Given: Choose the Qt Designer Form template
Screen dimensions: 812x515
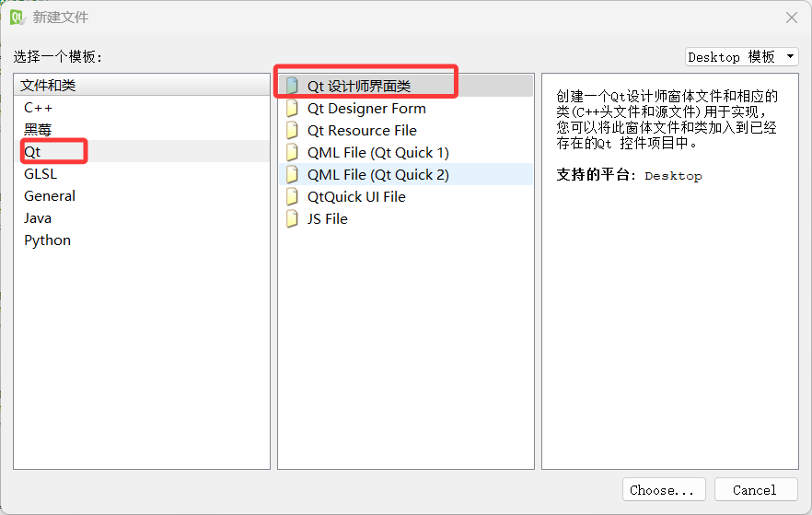Looking at the screenshot, I should coord(405,109).
